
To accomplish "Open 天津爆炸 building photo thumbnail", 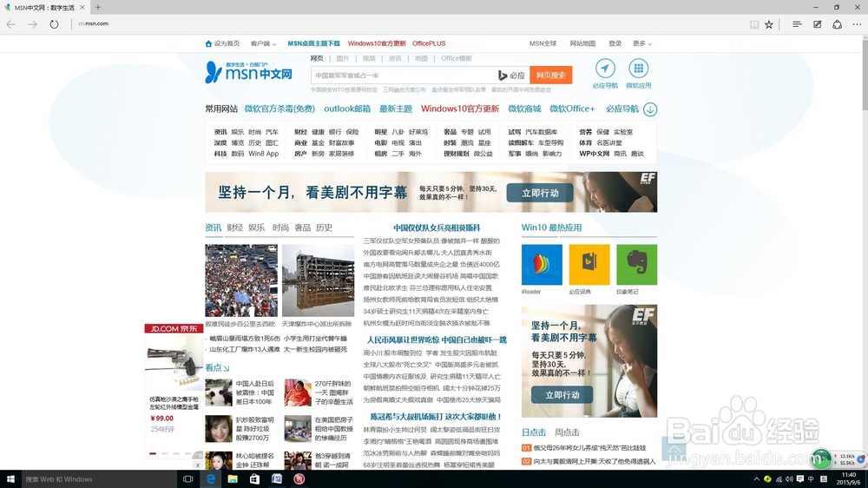I will coord(318,280).
